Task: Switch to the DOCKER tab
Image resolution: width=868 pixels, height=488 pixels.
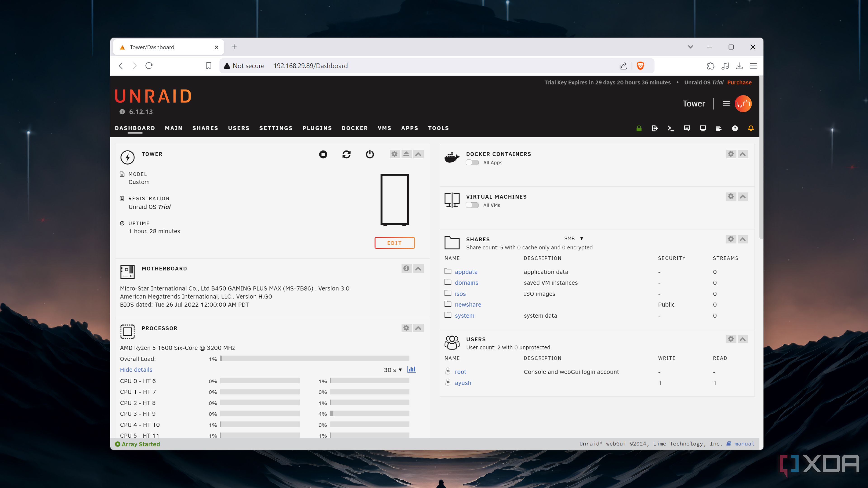Action: [x=354, y=128]
